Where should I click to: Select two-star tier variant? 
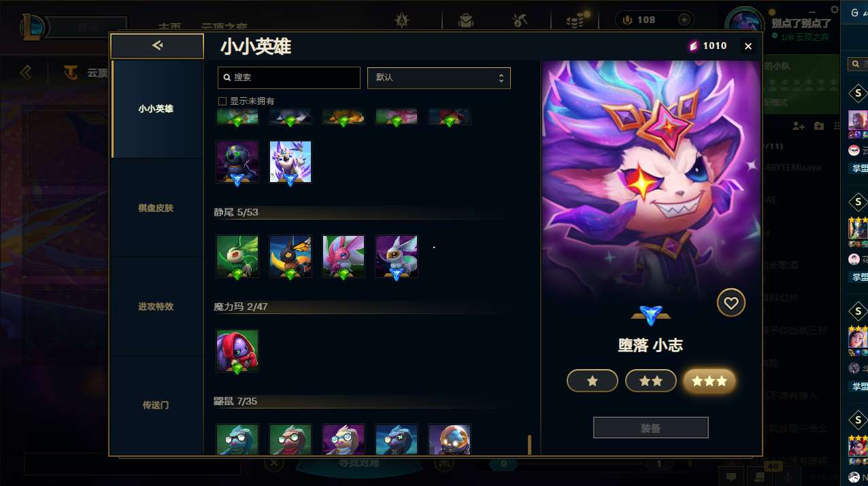click(651, 381)
